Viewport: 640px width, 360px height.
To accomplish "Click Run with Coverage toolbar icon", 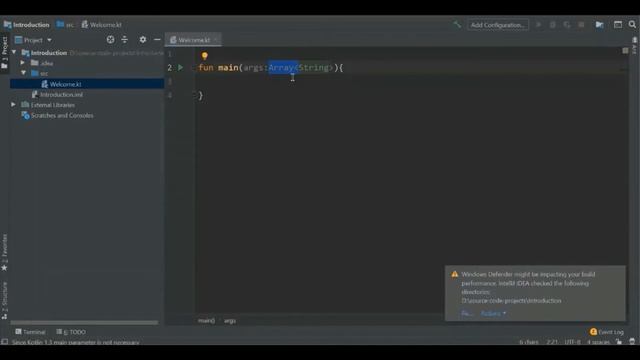I will (567, 25).
